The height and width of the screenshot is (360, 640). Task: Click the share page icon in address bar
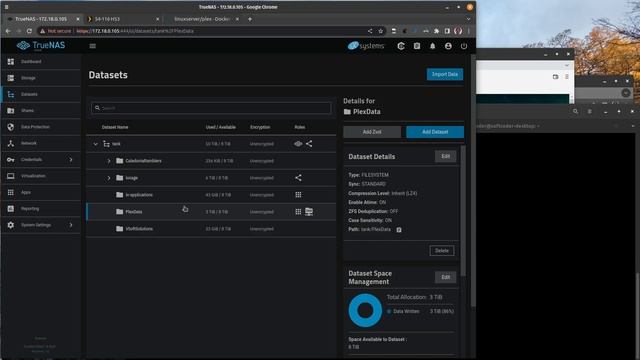[x=370, y=31]
